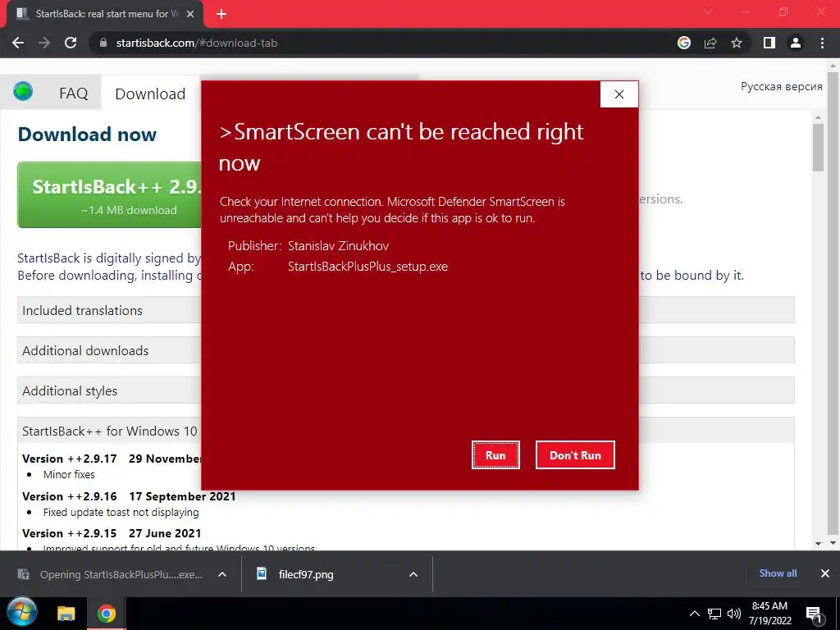Open Chrome profile avatar icon
840x630 pixels.
coord(796,43)
